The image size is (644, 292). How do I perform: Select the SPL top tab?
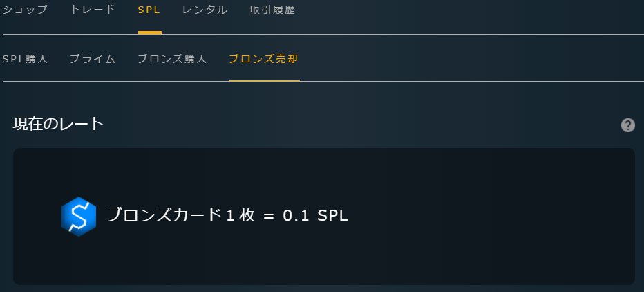(x=149, y=10)
